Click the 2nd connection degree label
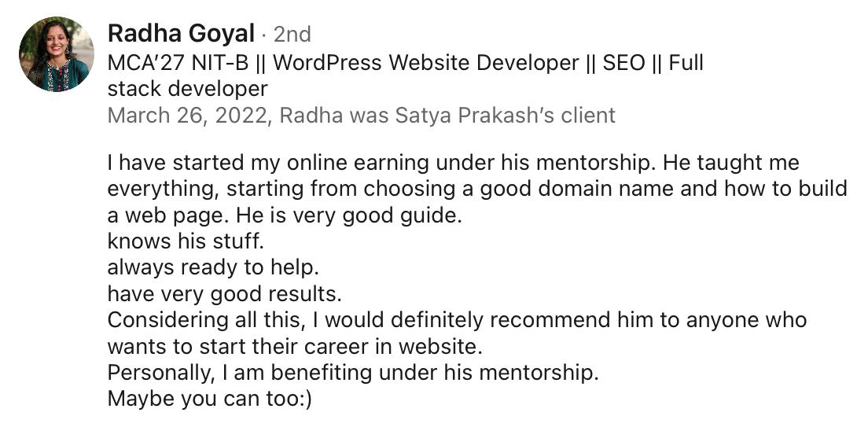Screen dimensions: 868x427 292,35
